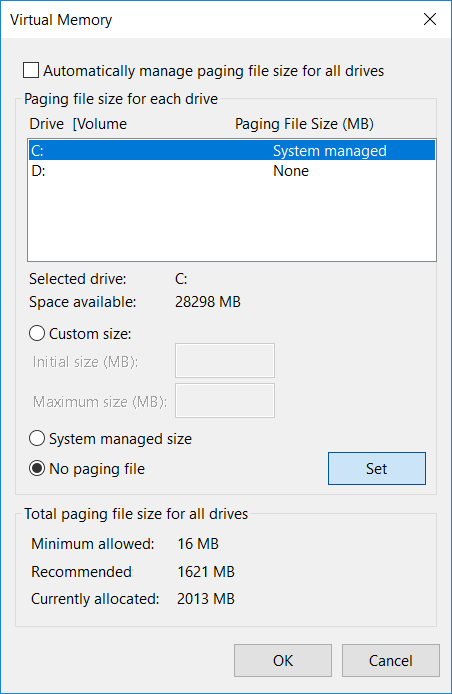The height and width of the screenshot is (694, 452).
Task: Select drive C: in the drive list
Action: click(x=232, y=150)
